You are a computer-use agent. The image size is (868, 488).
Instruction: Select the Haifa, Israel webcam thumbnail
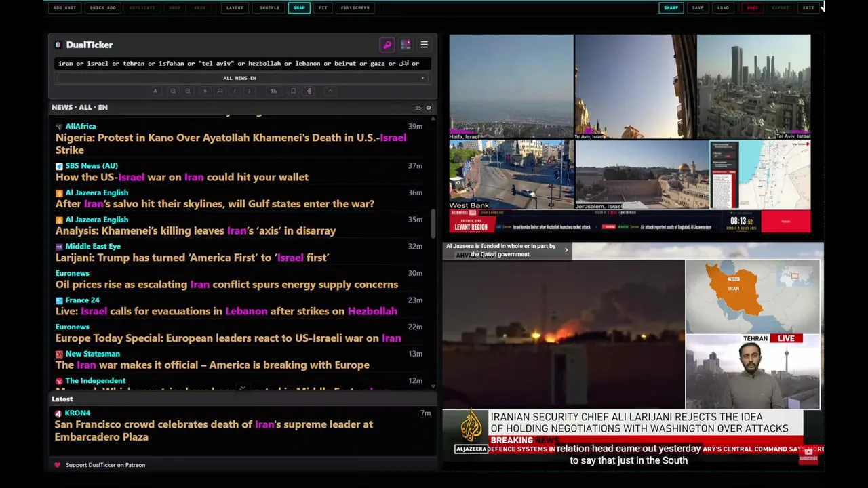coord(511,87)
